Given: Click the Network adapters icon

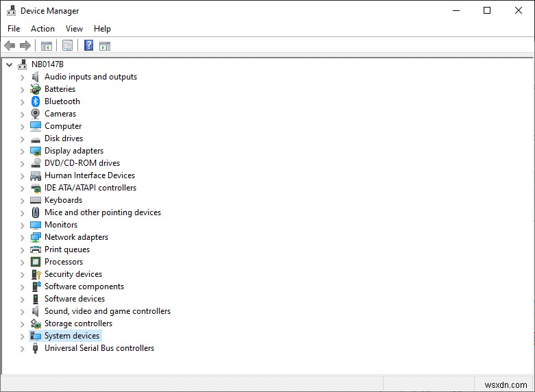Looking at the screenshot, I should point(36,237).
